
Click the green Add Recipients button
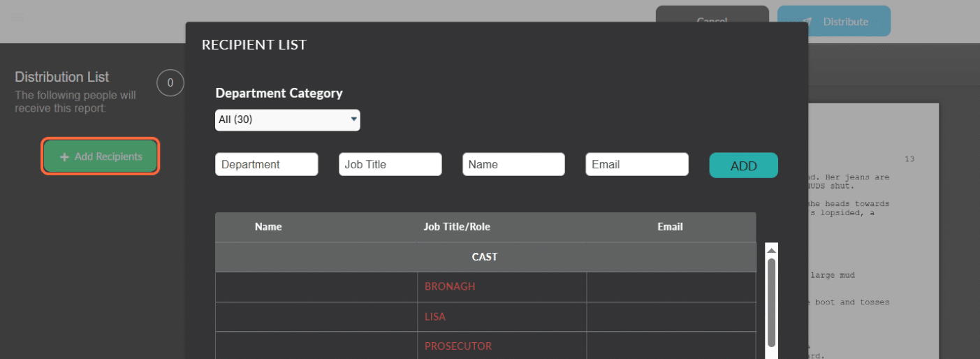101,156
